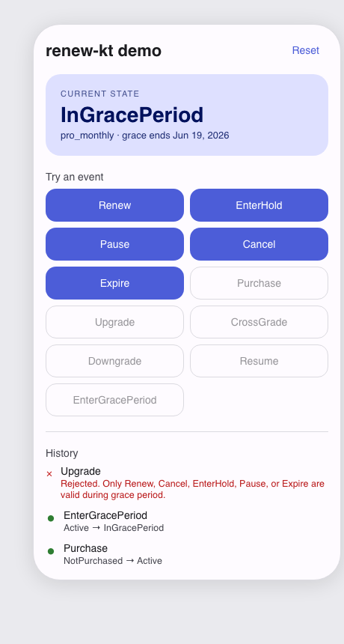Try the Upgrade event button

[x=115, y=323]
